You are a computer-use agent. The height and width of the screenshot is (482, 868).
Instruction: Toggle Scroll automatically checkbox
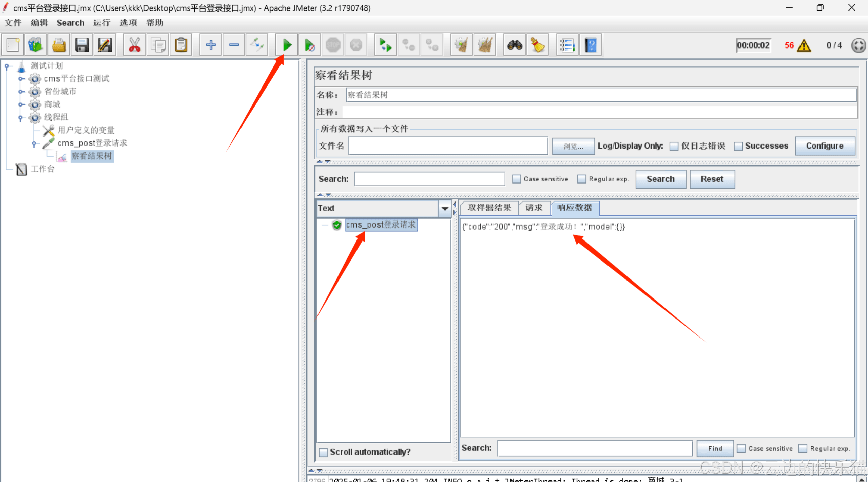click(x=323, y=452)
